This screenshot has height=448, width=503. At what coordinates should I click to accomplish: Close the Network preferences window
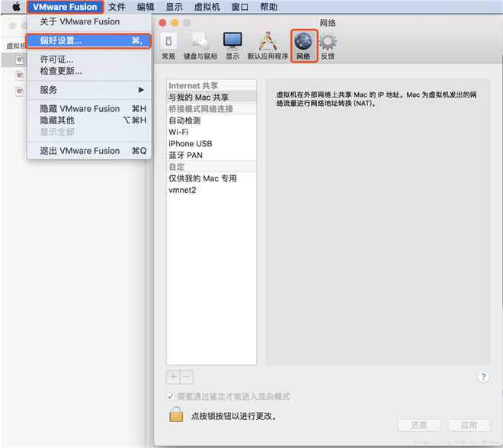click(162, 23)
